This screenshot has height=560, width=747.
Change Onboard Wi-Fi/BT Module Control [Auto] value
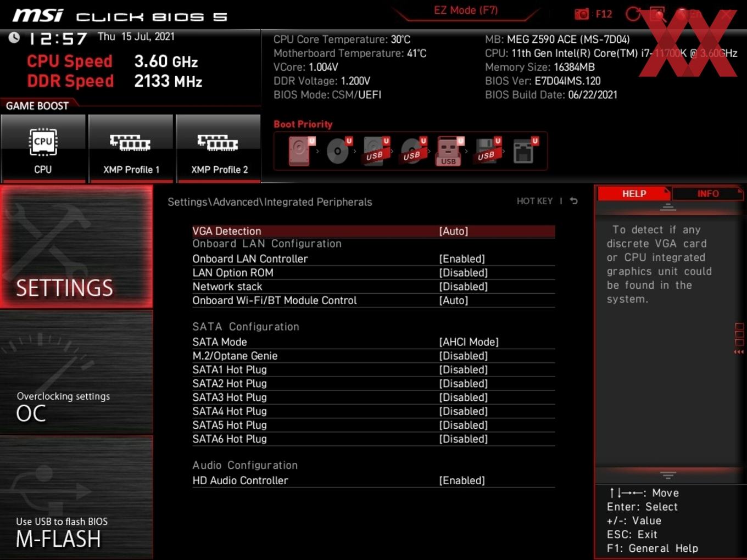click(454, 300)
